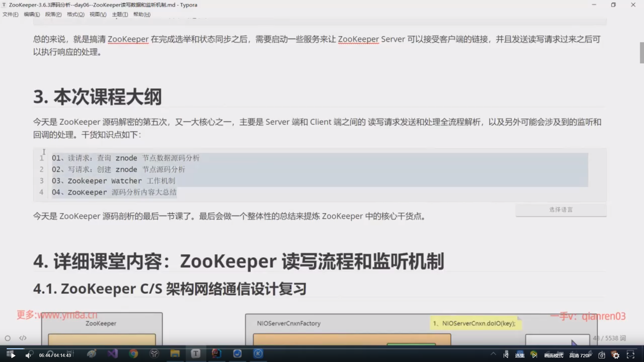Skip to the previous video episode
Viewport: 644px width, 362px height.
506,356
